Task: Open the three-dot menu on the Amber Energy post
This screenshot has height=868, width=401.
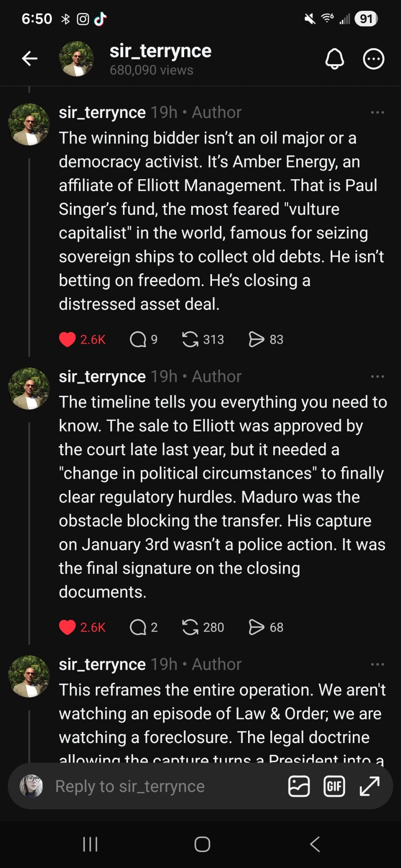Action: (377, 112)
